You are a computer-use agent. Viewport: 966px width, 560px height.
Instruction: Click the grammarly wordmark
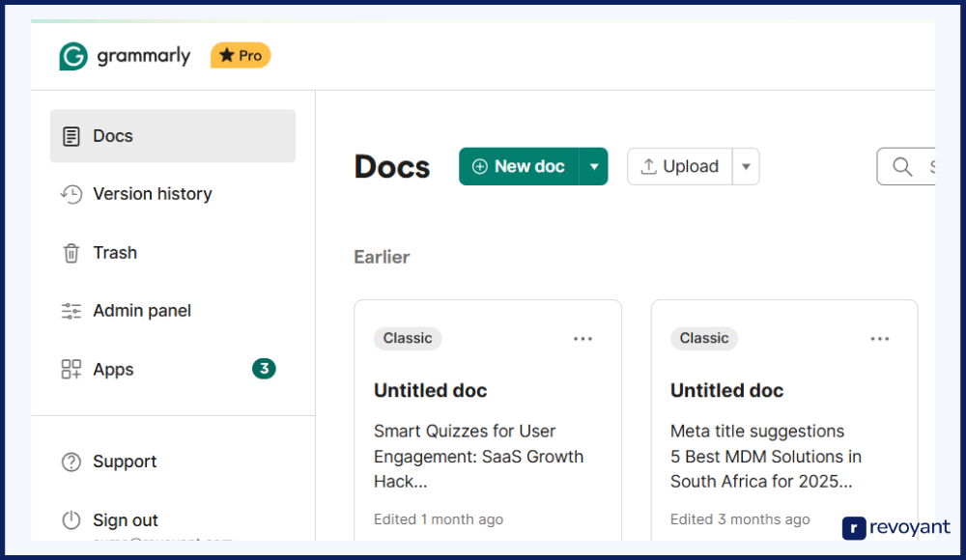tap(144, 56)
